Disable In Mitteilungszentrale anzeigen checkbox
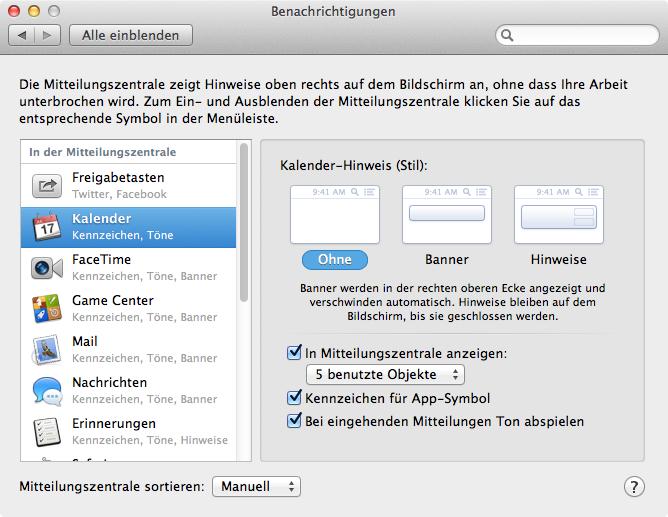The width and height of the screenshot is (668, 517). coord(294,353)
